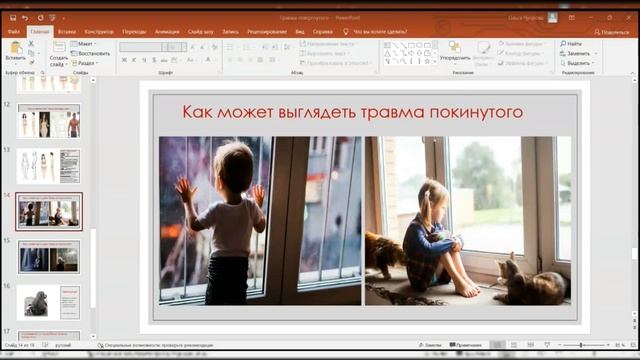The width and height of the screenshot is (640, 360).
Task: Switch to the Слайд-шоу tab
Action: click(200, 32)
